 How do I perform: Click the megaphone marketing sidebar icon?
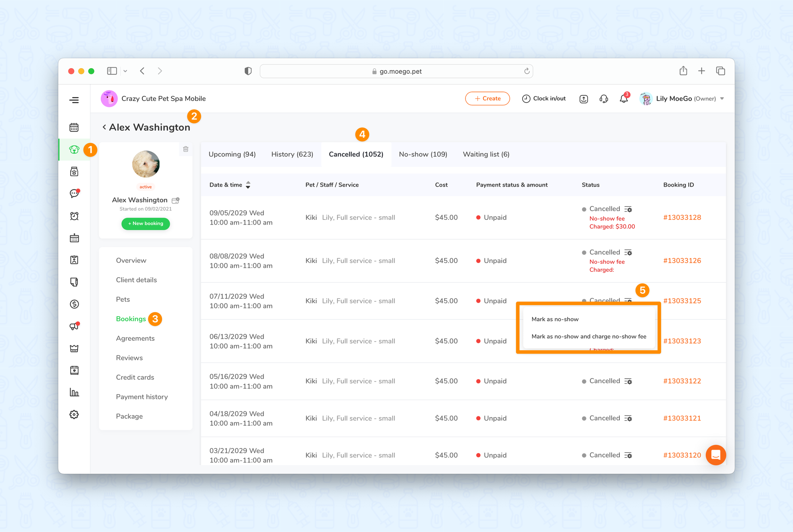pyautogui.click(x=74, y=326)
